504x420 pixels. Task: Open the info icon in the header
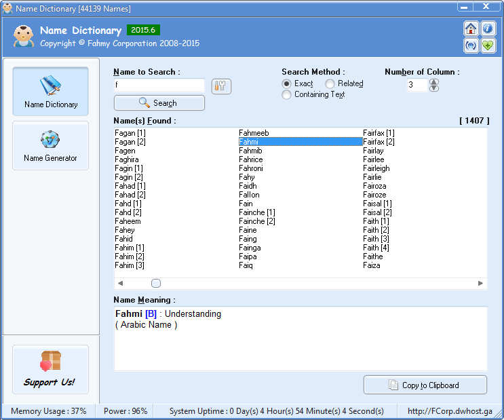[x=488, y=29]
